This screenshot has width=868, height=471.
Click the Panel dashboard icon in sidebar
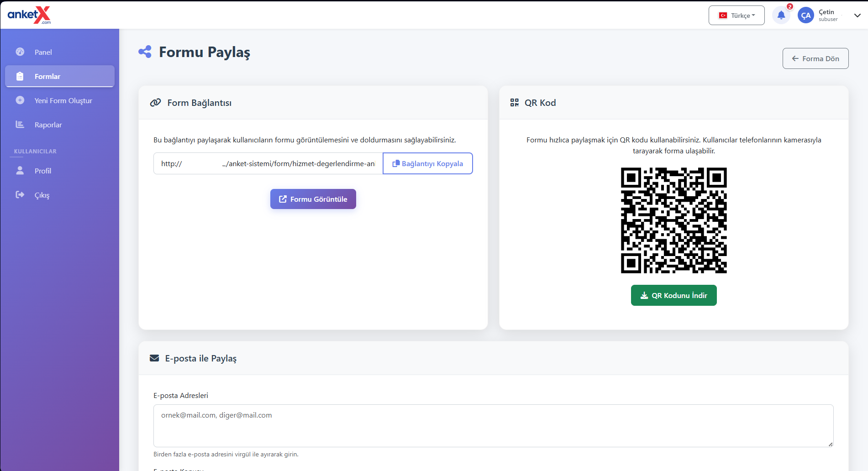[20, 52]
